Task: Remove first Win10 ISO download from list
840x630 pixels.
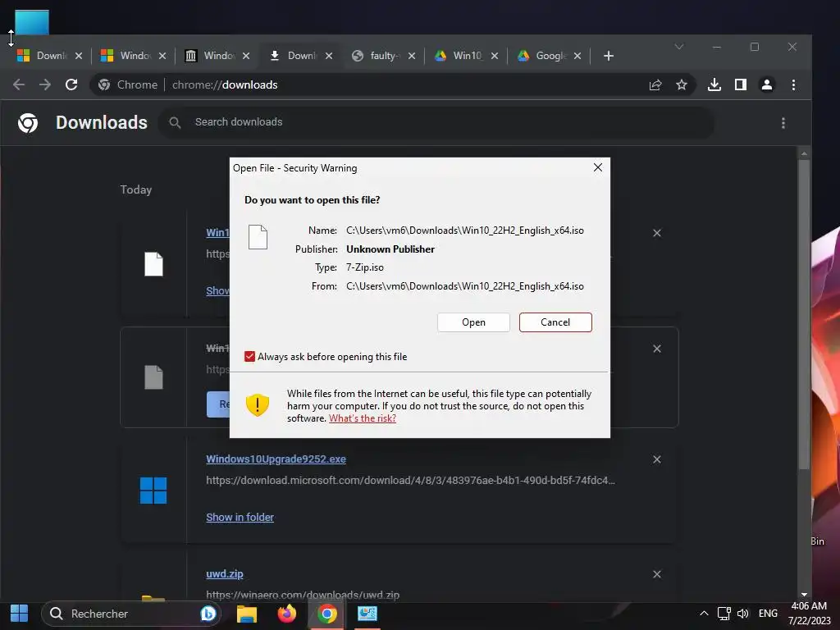Action: point(657,233)
